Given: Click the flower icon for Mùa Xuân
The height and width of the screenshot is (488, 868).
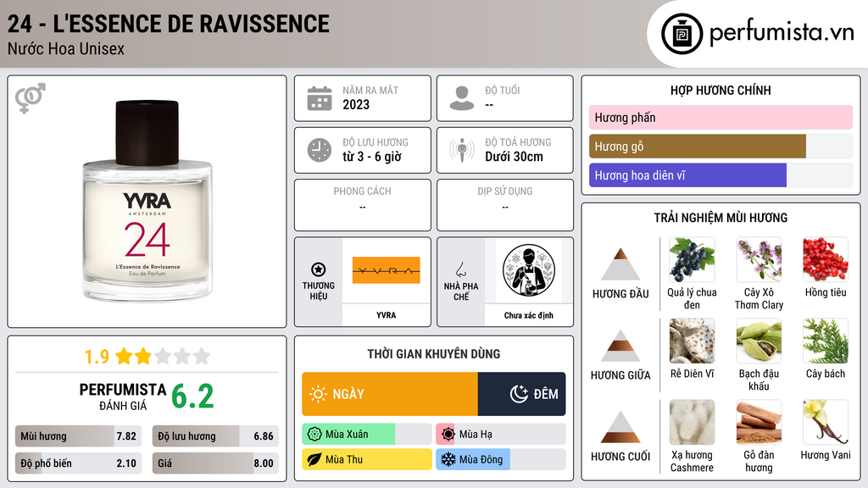Looking at the screenshot, I should coord(314,435).
